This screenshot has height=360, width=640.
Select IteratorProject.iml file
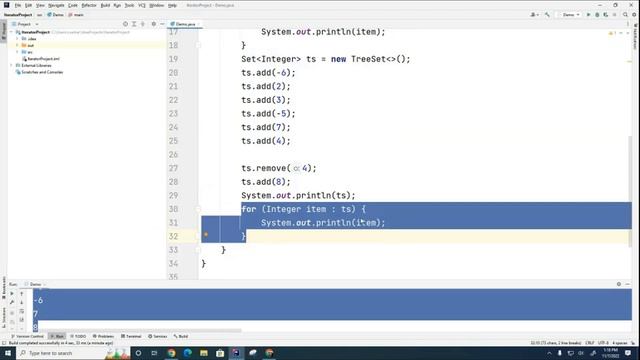point(41,59)
